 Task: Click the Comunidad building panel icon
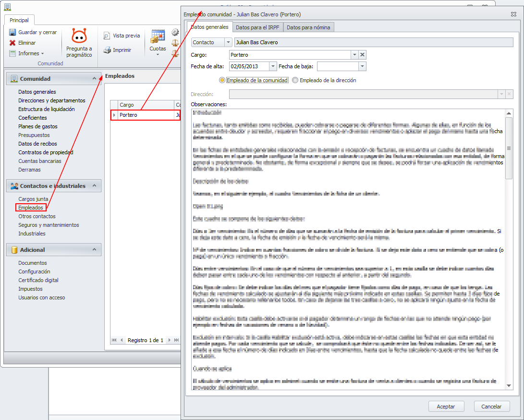[14, 79]
